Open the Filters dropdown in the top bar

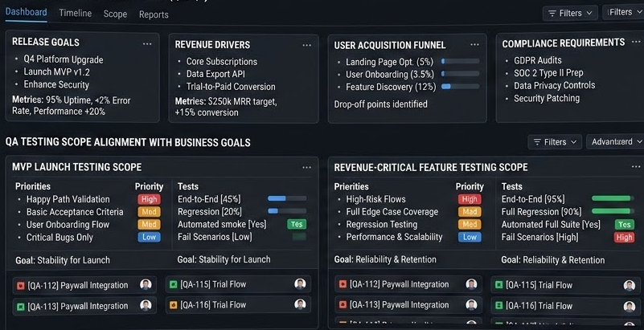[x=570, y=13]
